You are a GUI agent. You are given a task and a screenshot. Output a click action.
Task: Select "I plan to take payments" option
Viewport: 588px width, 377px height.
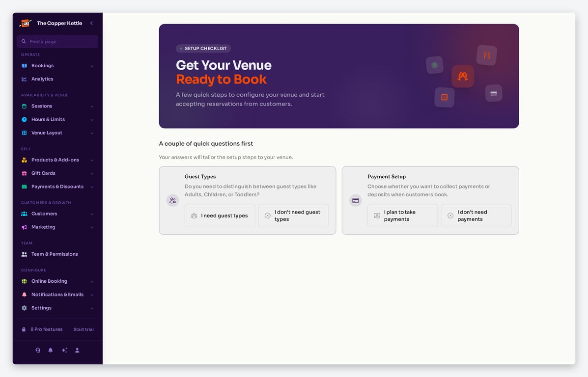[403, 215]
